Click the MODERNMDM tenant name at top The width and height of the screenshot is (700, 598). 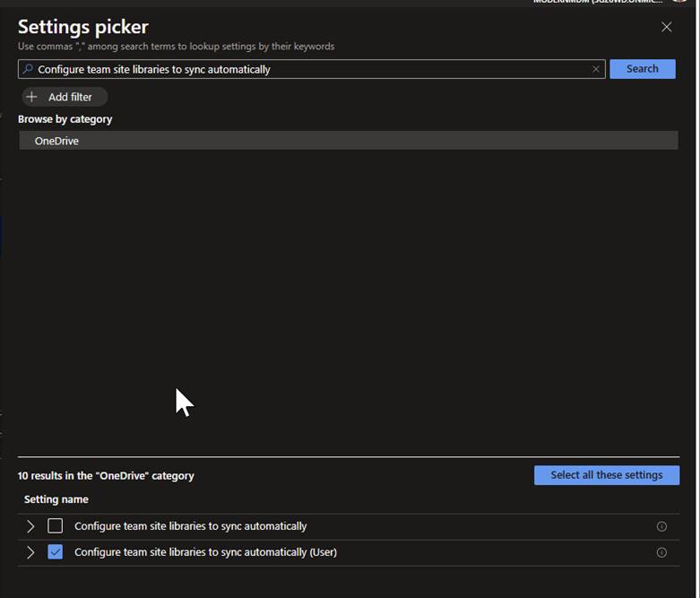click(598, 3)
